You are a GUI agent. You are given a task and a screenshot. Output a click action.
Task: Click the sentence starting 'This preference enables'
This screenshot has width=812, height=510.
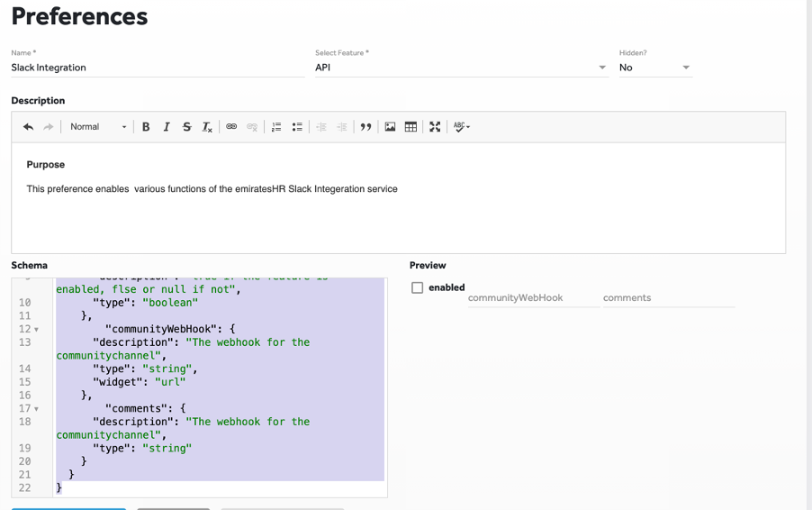click(x=212, y=189)
